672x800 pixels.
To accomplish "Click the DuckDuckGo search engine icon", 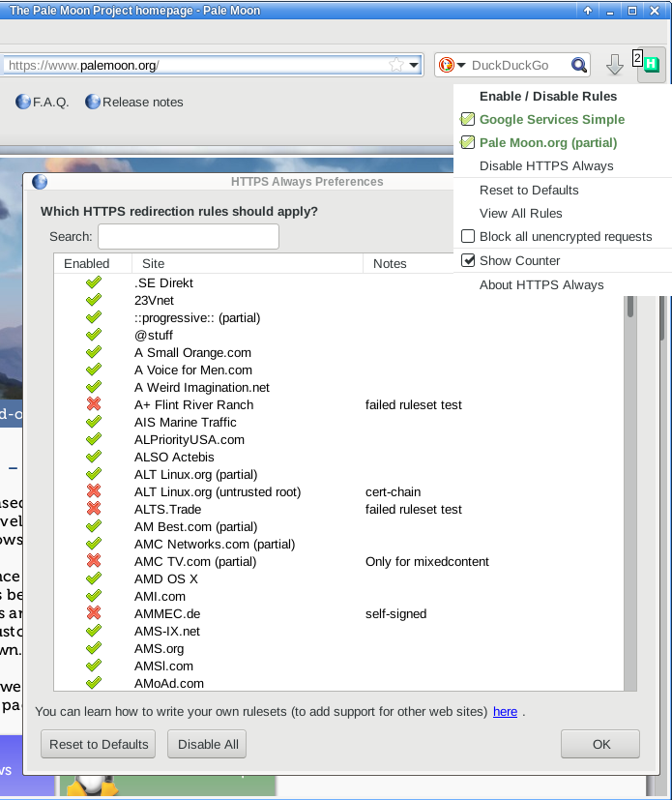I will 447,65.
